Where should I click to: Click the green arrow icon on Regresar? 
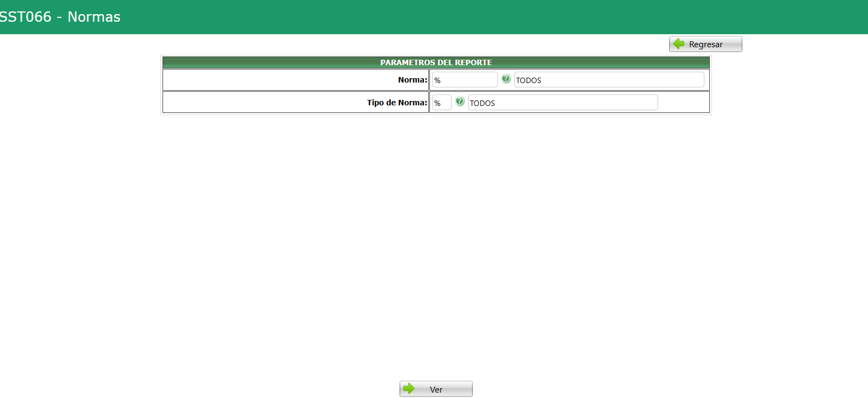click(x=679, y=43)
